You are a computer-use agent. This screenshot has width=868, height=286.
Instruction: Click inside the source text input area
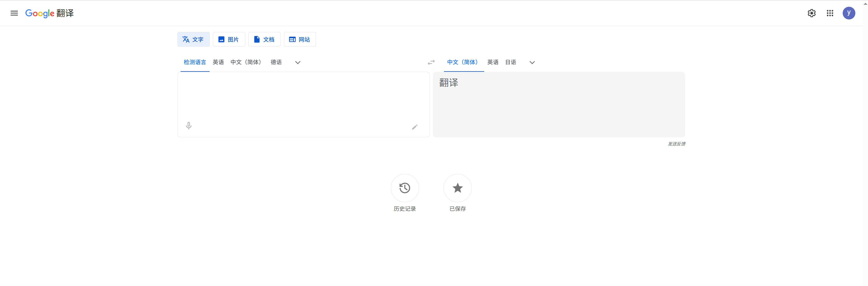click(303, 98)
